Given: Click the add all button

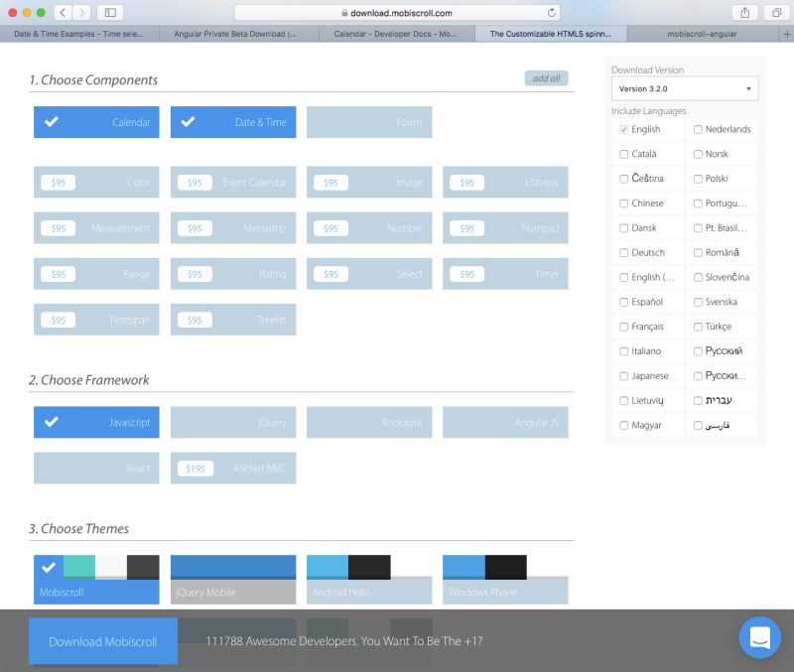Looking at the screenshot, I should pyautogui.click(x=547, y=77).
